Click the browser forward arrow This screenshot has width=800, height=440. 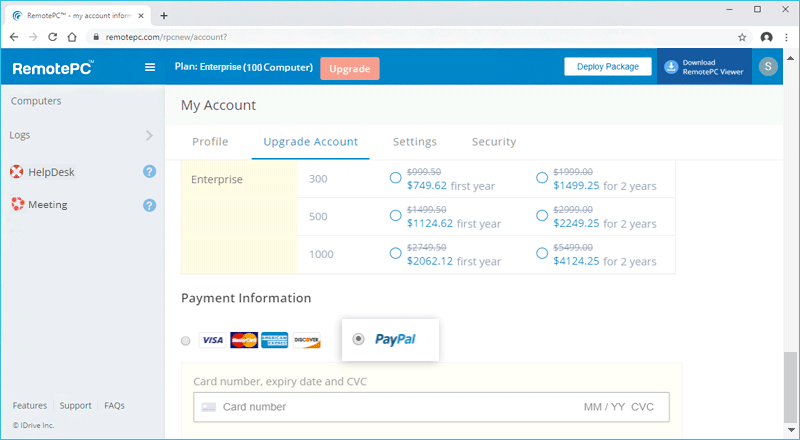[x=33, y=37]
